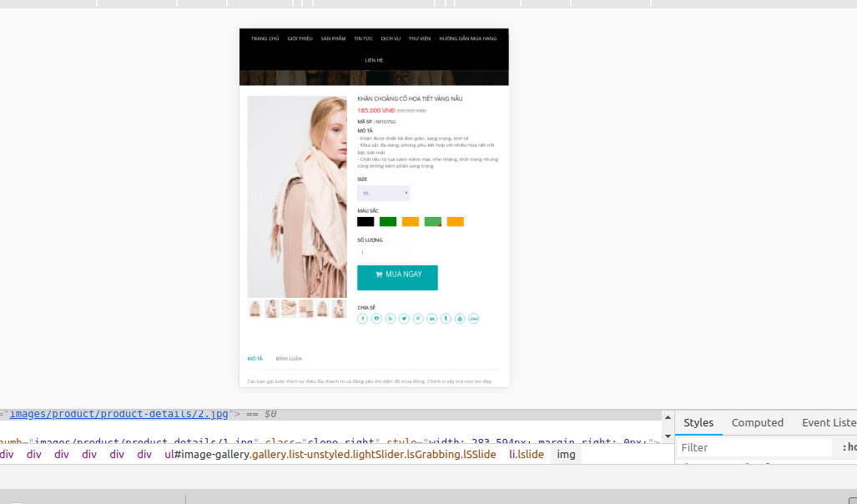Click the MUA NGAY buy button
Image resolution: width=857 pixels, height=504 pixels.
click(397, 278)
